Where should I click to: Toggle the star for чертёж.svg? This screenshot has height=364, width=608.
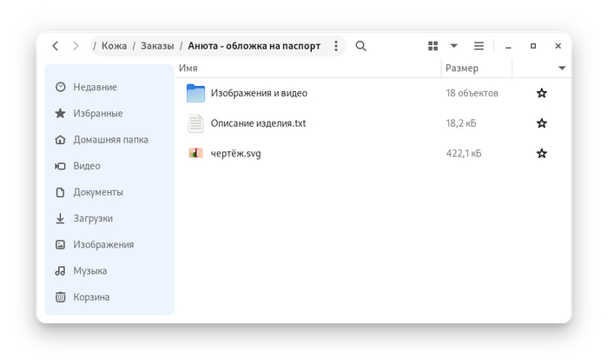542,154
